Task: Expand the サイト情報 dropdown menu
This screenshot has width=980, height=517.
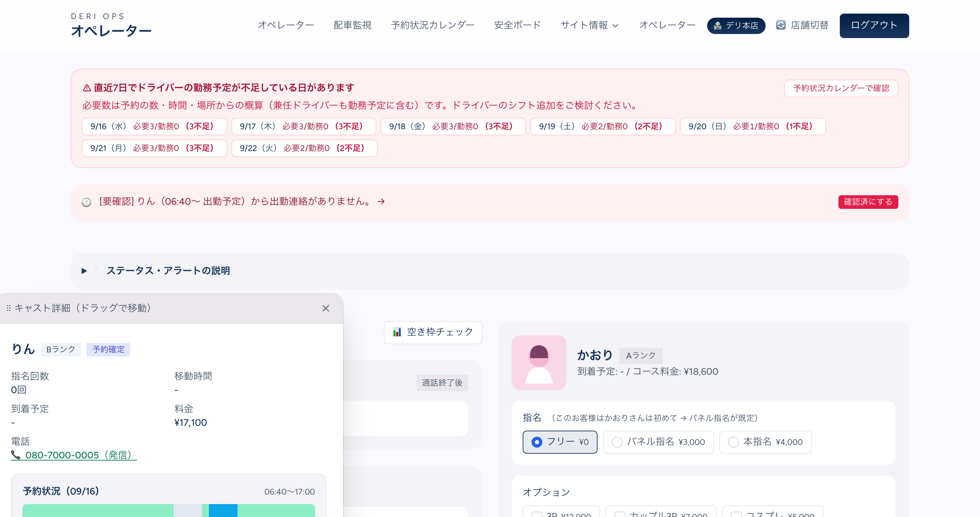Action: pyautogui.click(x=589, y=25)
